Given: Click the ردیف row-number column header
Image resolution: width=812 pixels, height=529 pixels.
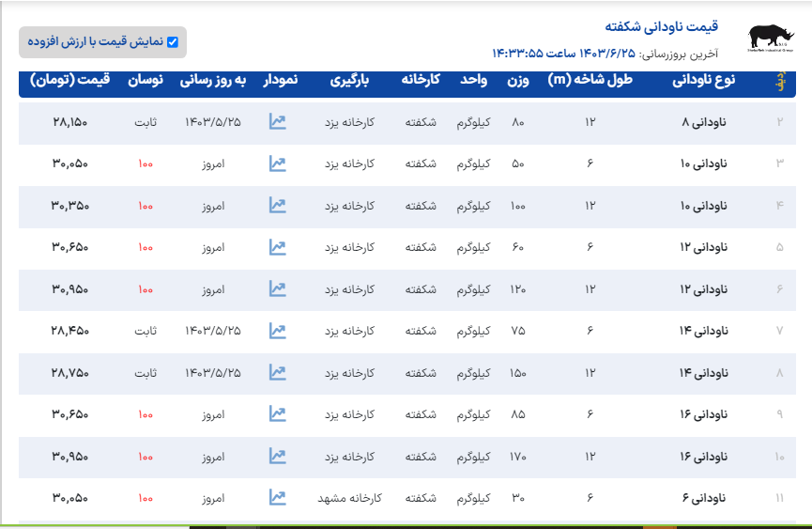Looking at the screenshot, I should click(780, 80).
